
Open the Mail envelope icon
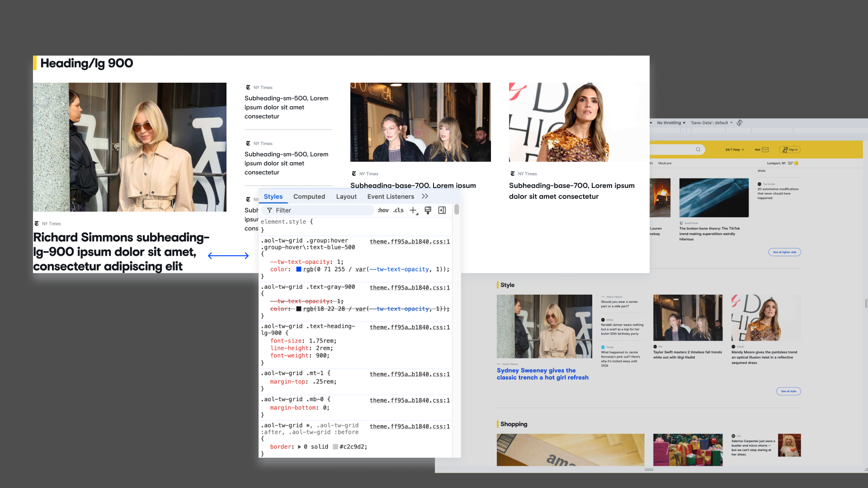tap(765, 150)
